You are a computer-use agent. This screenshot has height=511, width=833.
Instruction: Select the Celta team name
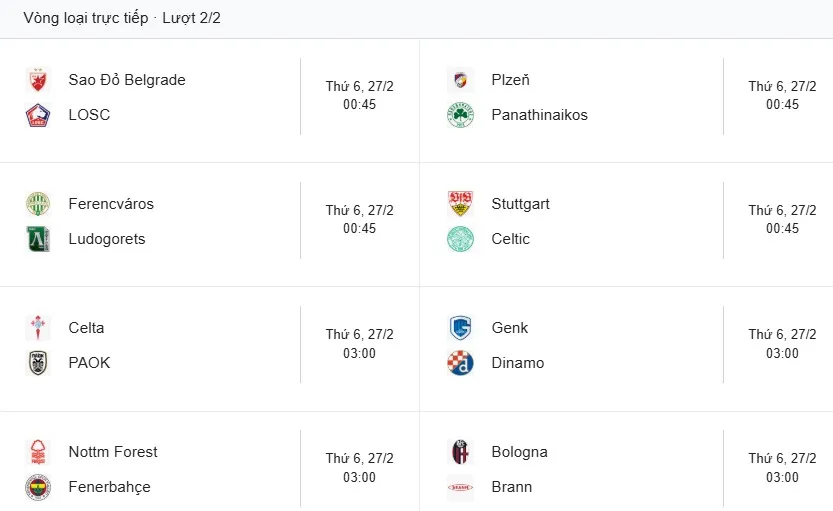[x=86, y=328]
